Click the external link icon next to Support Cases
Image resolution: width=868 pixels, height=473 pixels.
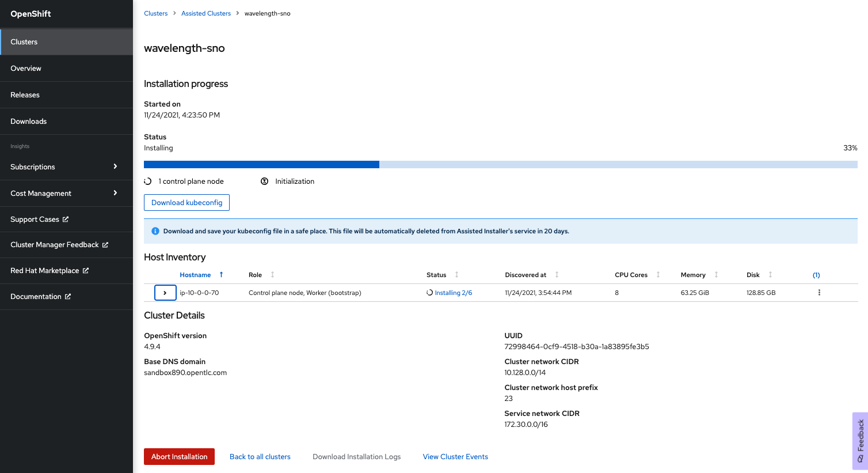(66, 219)
